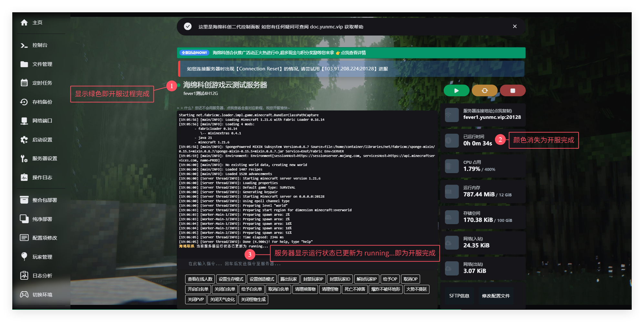Click 火势不蔓延 button

pos(417,289)
